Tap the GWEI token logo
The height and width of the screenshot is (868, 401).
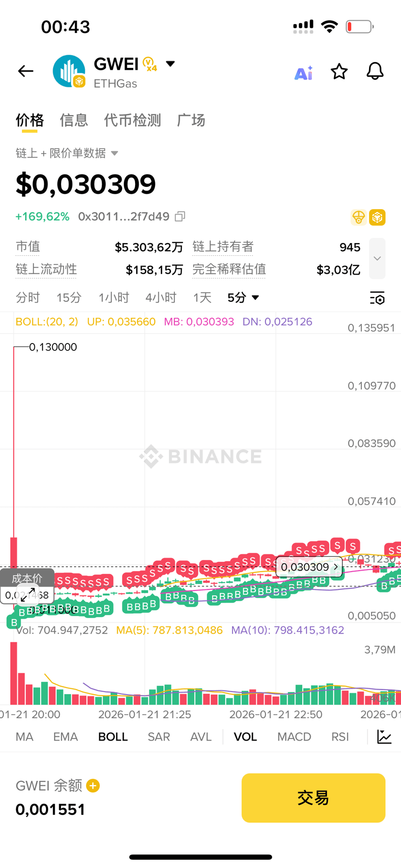pos(69,71)
